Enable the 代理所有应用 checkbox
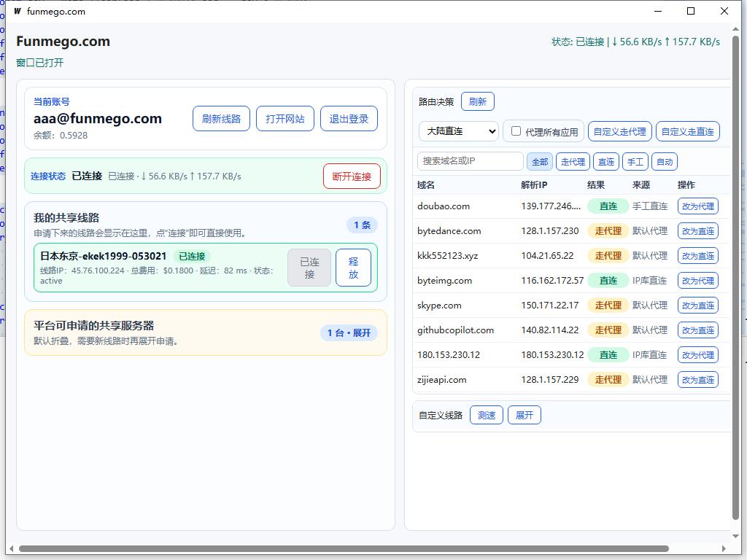Viewport: 747px width, 560px height. click(516, 131)
